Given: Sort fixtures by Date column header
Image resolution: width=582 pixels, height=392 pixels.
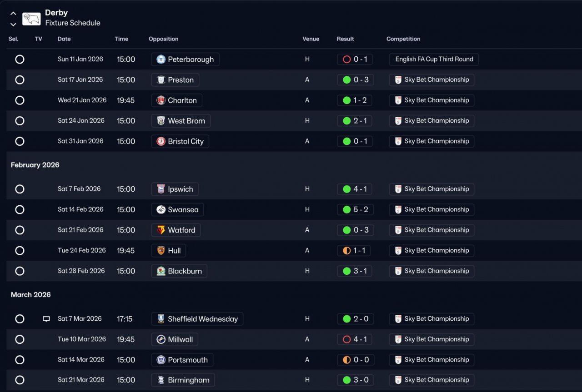Looking at the screenshot, I should [64, 39].
